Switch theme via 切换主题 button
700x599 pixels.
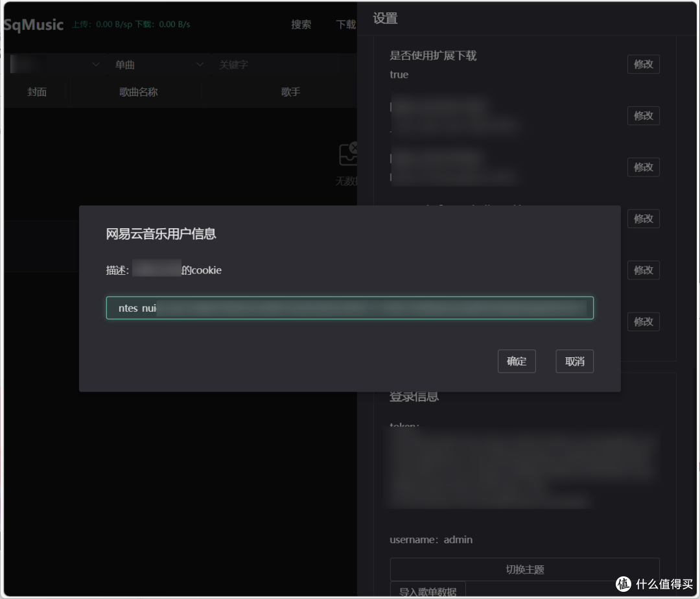524,570
